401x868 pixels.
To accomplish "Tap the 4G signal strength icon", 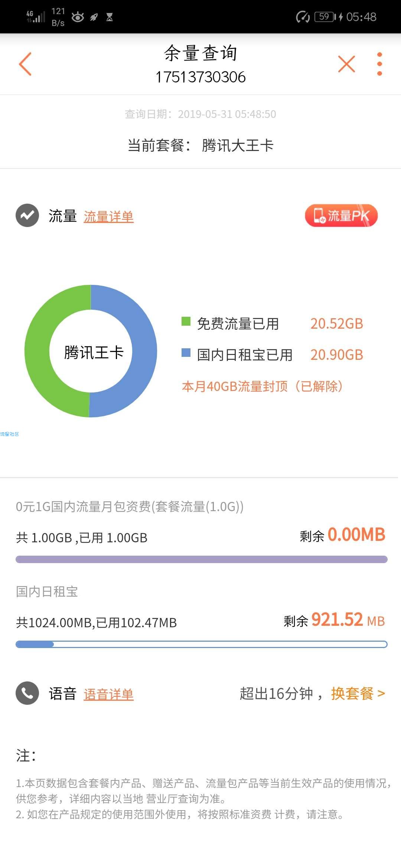I will (x=36, y=17).
